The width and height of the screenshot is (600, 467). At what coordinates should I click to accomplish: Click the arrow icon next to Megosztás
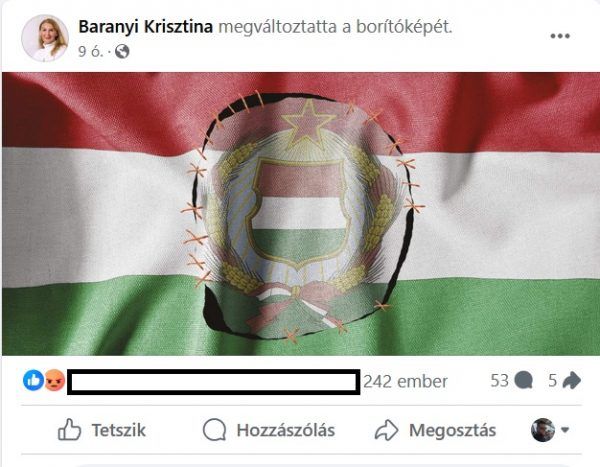pos(386,430)
